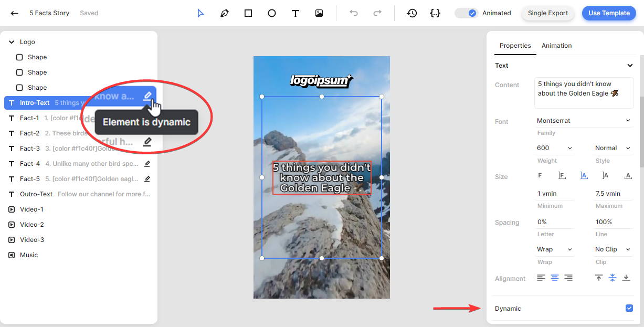
Task: Uncheck the Dynamic checkbox
Action: [x=629, y=308]
